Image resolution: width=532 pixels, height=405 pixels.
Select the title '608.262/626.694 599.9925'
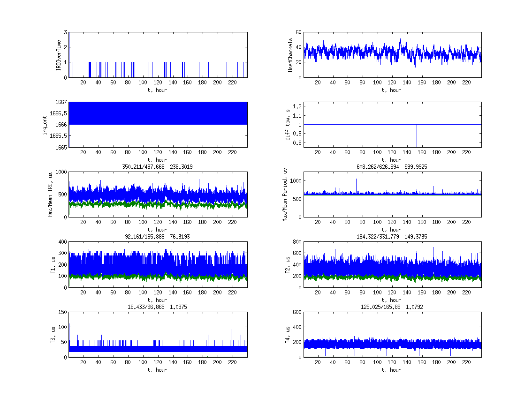pos(392,166)
